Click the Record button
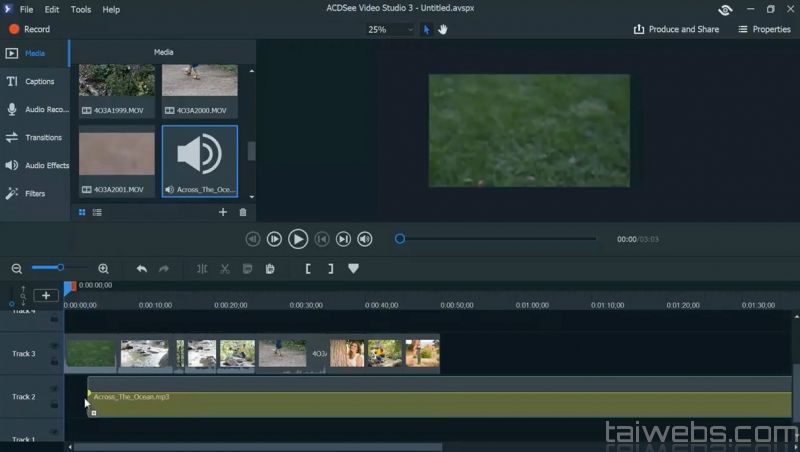 pyautogui.click(x=29, y=30)
